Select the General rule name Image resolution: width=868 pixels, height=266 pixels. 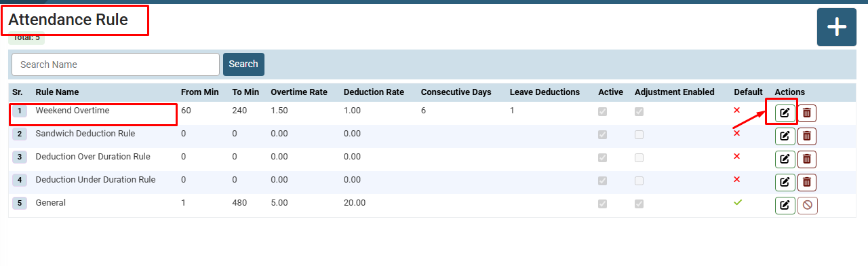pos(51,202)
